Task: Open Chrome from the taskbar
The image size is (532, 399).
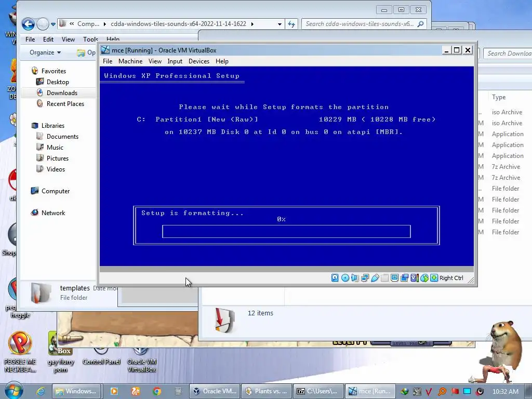Action: tap(157, 391)
